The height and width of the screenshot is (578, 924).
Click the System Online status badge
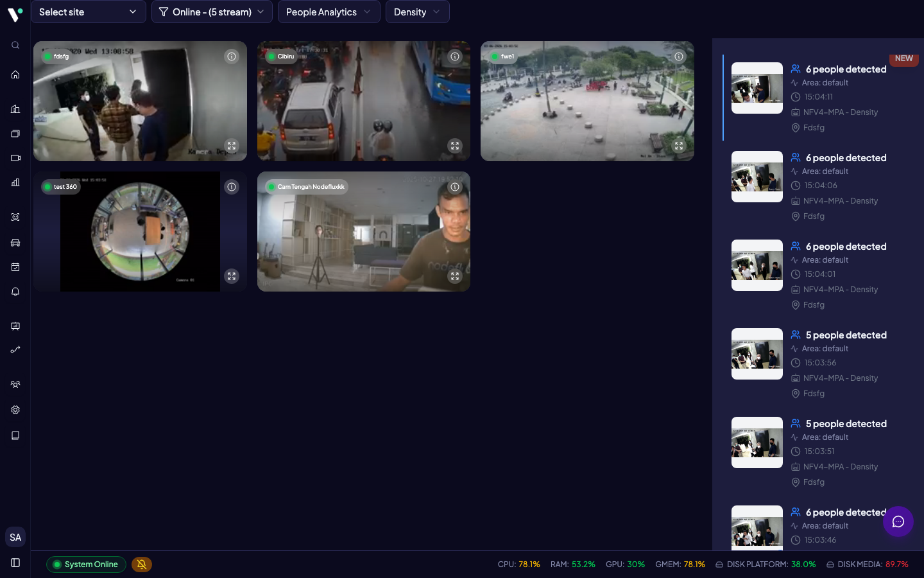click(x=86, y=565)
